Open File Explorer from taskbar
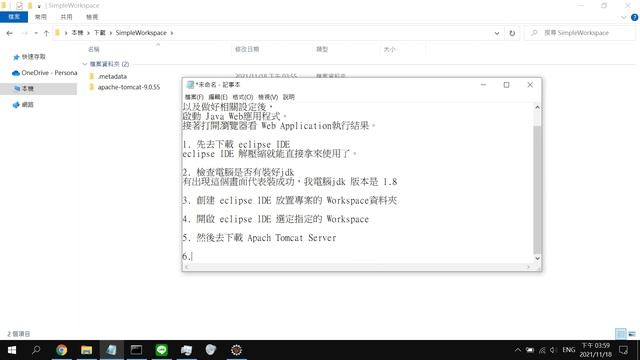The height and width of the screenshot is (360, 640). tap(86, 350)
